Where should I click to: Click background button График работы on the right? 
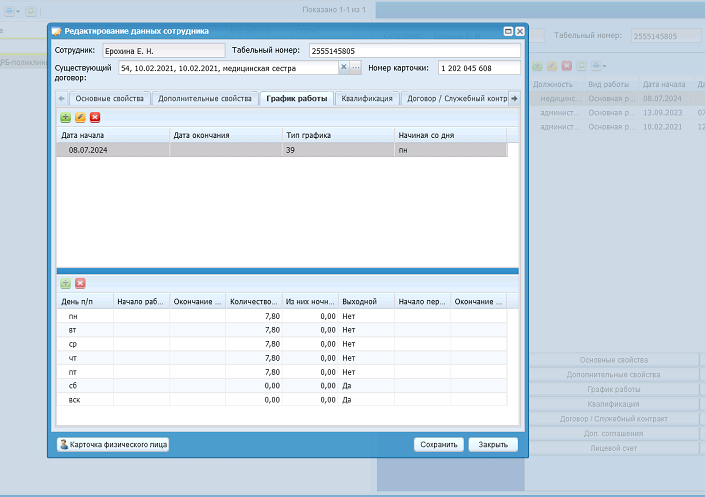tap(614, 389)
